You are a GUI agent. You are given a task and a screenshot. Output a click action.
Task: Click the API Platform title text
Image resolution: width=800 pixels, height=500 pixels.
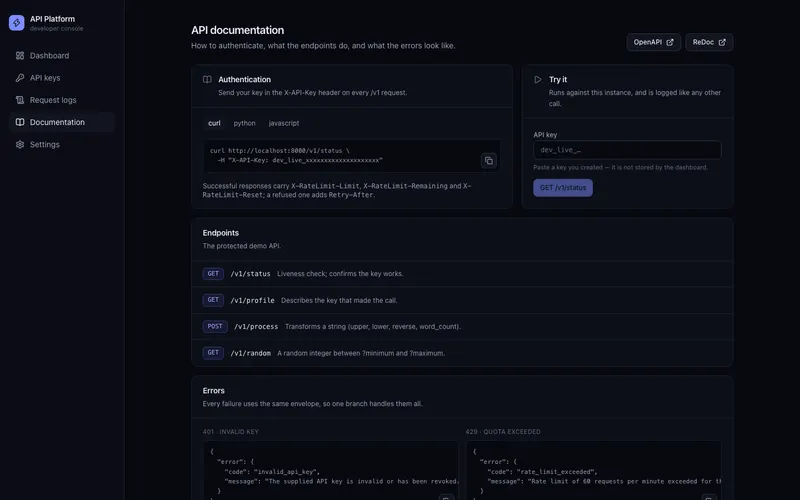[52, 19]
